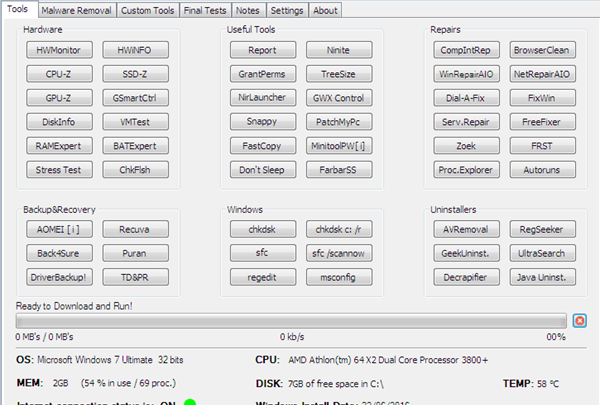Launch HWMonitor
This screenshot has width=600, height=405.
coord(59,50)
